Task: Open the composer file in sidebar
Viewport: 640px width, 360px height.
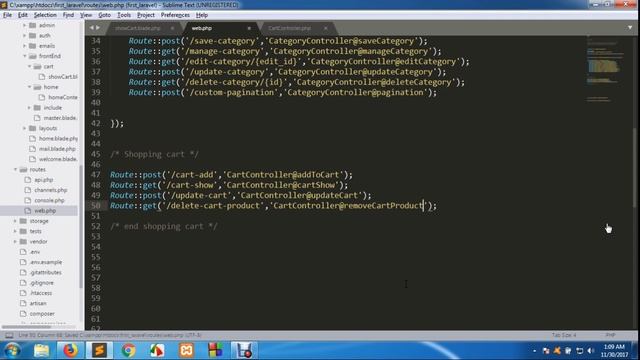Action: point(42,313)
